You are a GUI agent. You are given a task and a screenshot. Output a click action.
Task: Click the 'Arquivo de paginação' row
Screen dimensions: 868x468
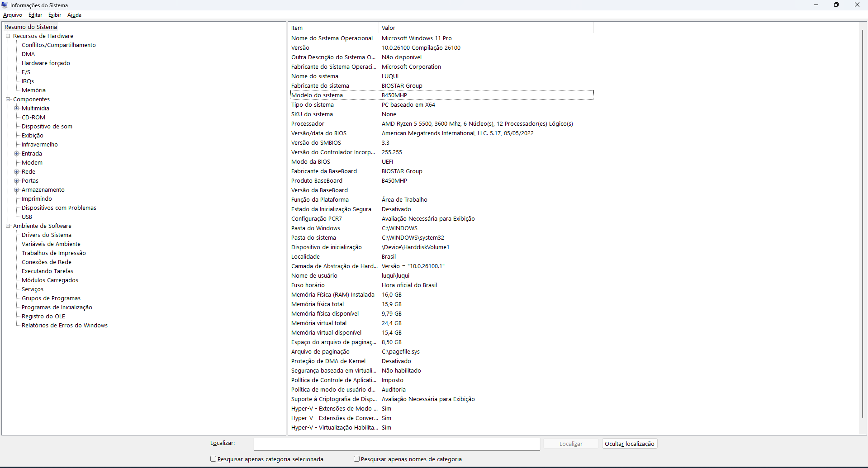[442, 352]
